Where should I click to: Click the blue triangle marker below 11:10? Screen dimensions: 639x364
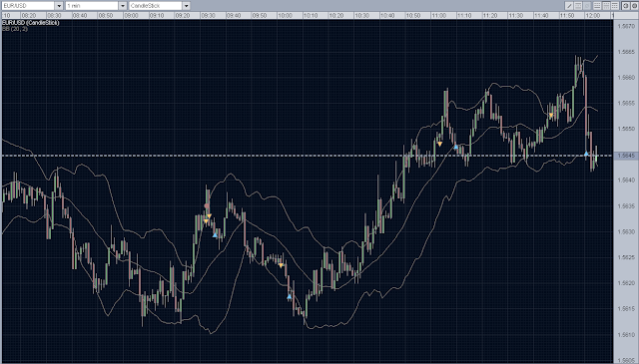tap(456, 147)
